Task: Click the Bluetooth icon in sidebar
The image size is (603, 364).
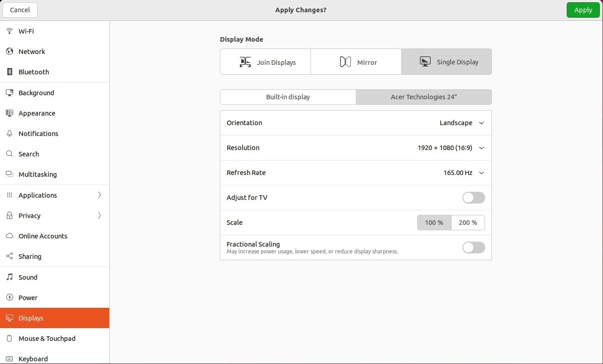Action: (10, 72)
